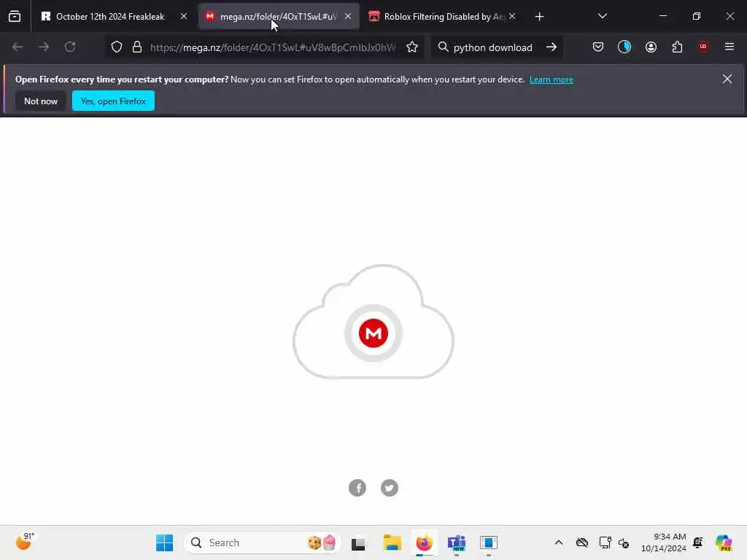The image size is (747, 560).
Task: Expand the list all tabs dropdown
Action: (x=602, y=17)
